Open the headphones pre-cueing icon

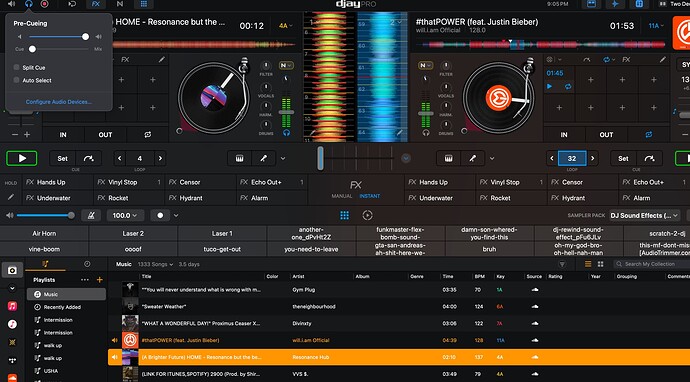(x=29, y=4)
